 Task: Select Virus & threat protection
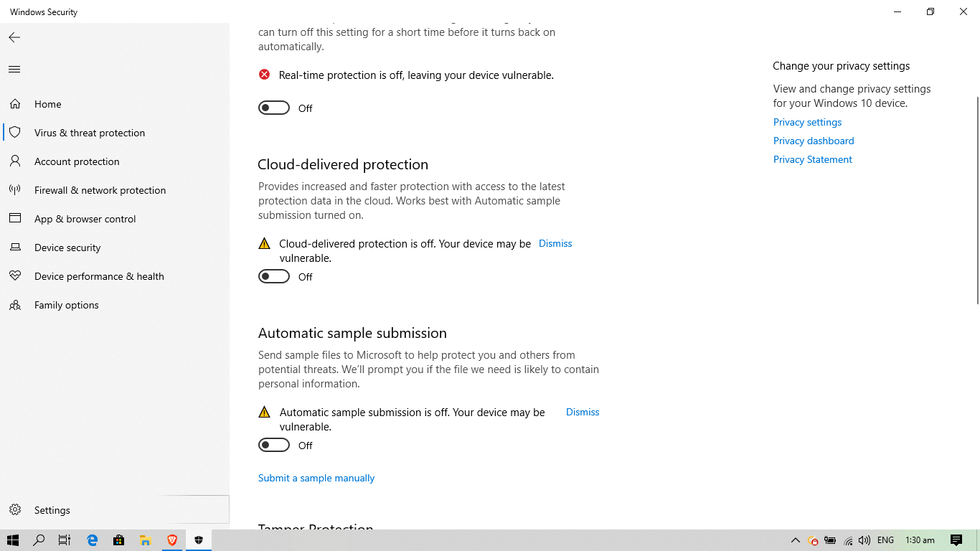pyautogui.click(x=115, y=133)
